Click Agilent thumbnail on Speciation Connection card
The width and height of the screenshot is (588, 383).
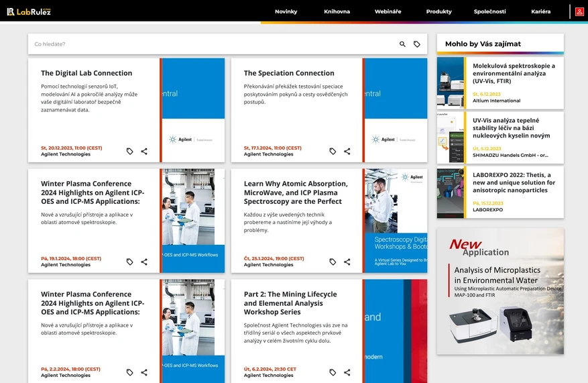click(396, 110)
